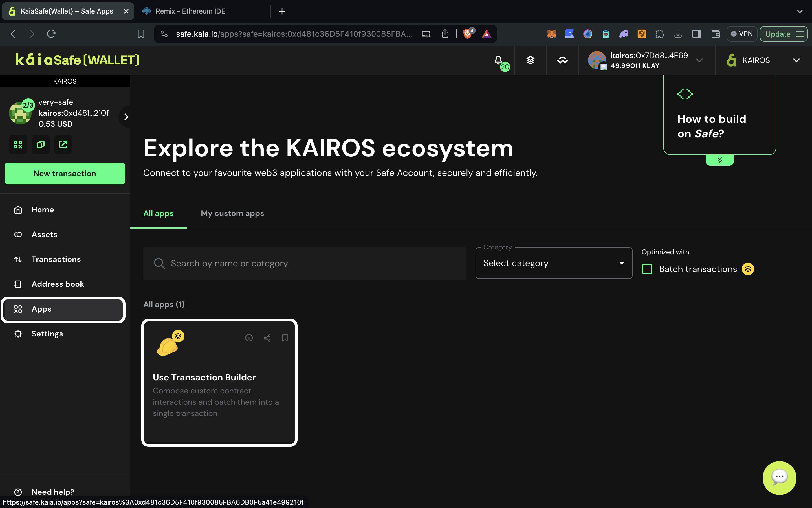Viewport: 812px width, 508px height.
Task: Open the Select category dropdown
Action: 554,263
